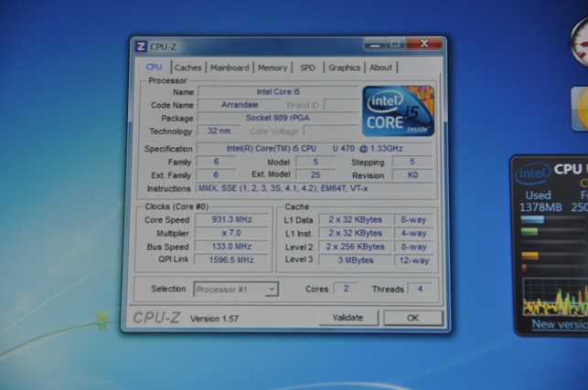The height and width of the screenshot is (390, 588).
Task: Click the Cores value 2
Action: tap(346, 289)
